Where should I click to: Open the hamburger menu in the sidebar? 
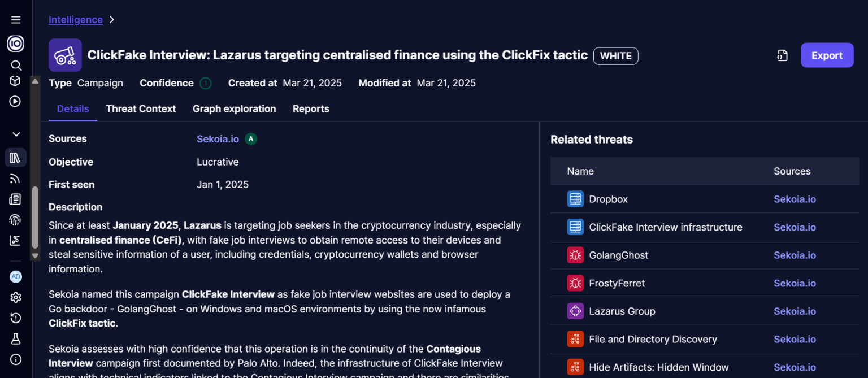pyautogui.click(x=16, y=20)
